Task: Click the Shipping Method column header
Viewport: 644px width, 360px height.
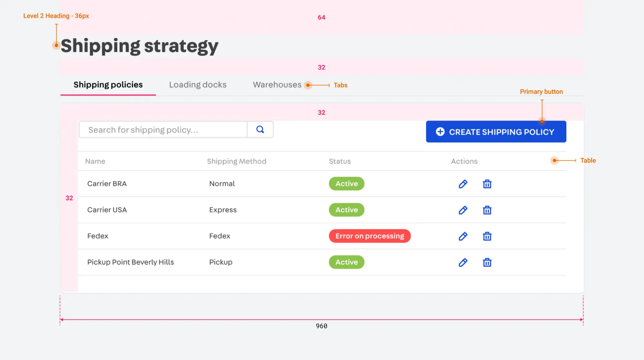Action: click(x=236, y=161)
